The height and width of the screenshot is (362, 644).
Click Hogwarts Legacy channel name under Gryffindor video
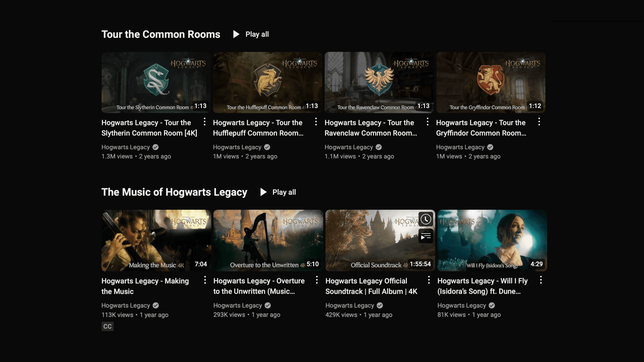pyautogui.click(x=460, y=147)
